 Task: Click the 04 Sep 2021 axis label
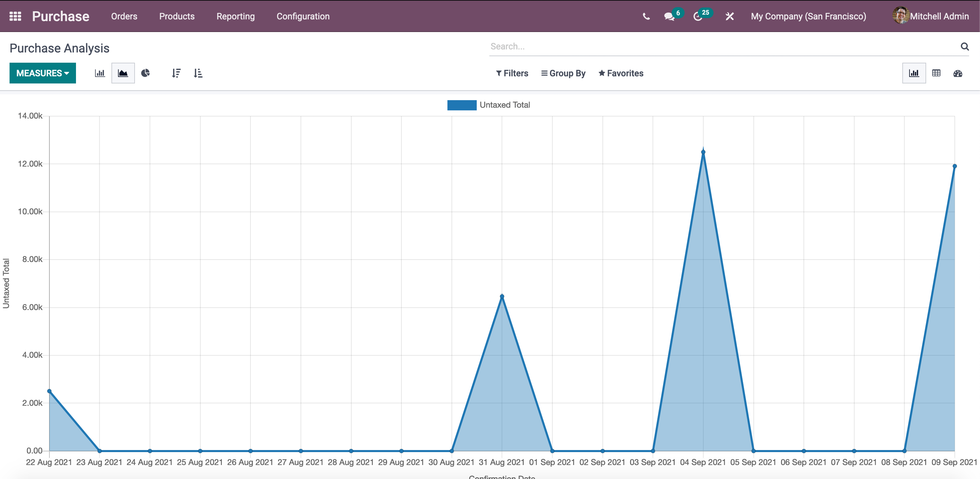pyautogui.click(x=703, y=462)
